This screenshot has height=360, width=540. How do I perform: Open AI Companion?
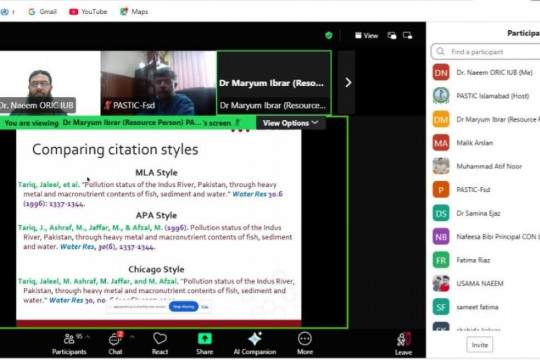[255, 344]
